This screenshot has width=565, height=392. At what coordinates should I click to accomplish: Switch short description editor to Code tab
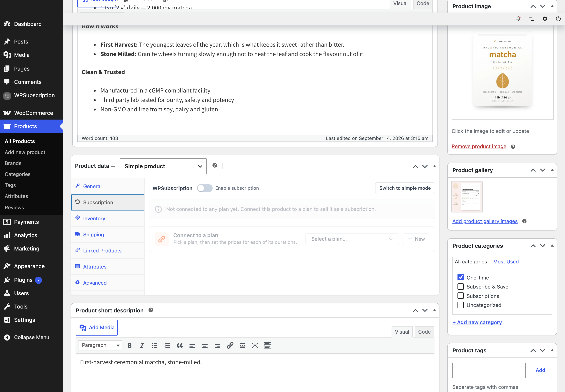(424, 332)
